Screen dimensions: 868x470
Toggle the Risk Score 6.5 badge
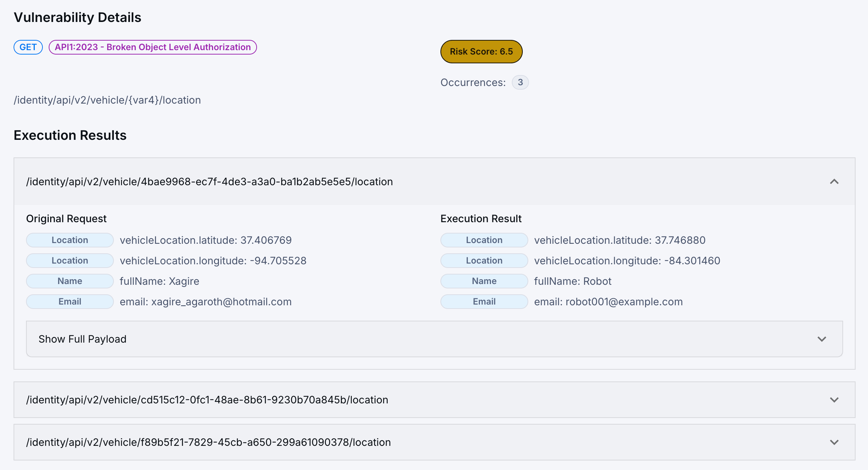pos(481,52)
